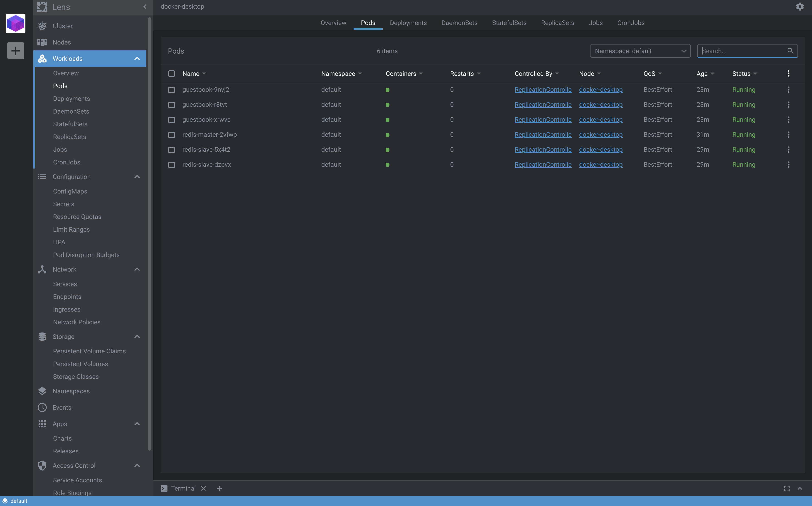
Task: Click the Events clock icon
Action: pyautogui.click(x=42, y=407)
